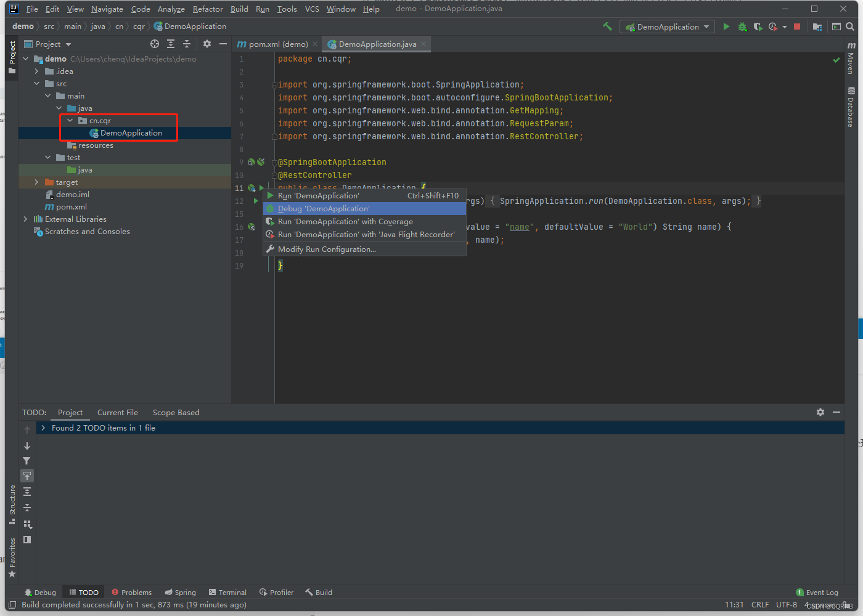Expand 'Found 2 TODO items' row
This screenshot has width=863, height=616.
(43, 428)
